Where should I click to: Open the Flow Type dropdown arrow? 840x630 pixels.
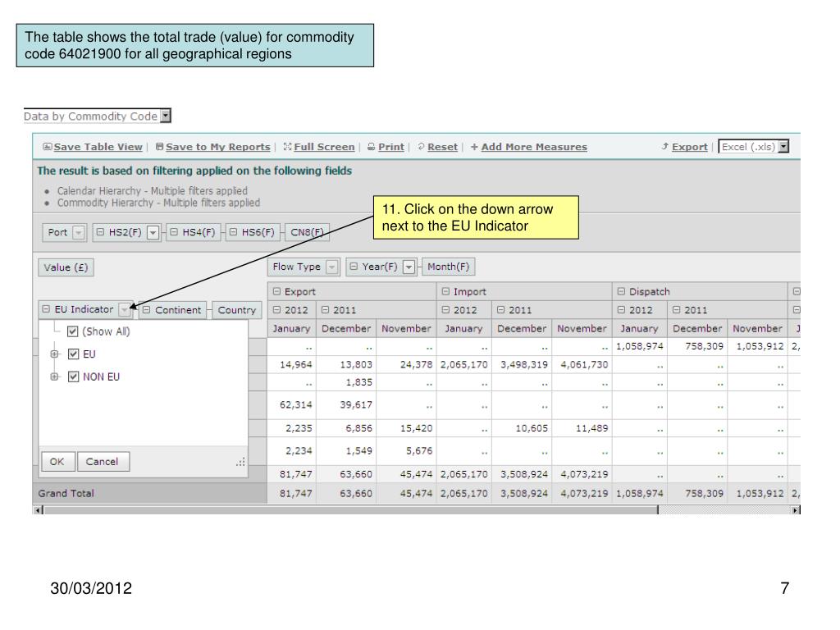click(x=332, y=267)
